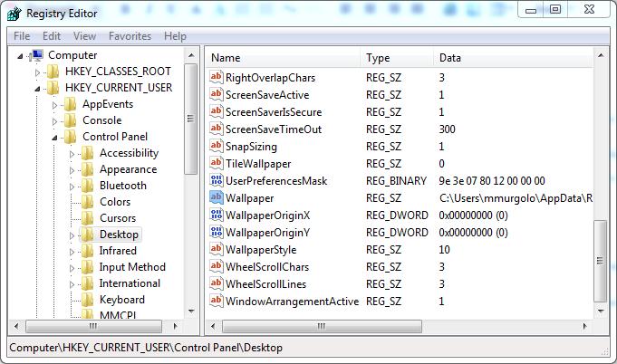Click the WheelScrollChars string value icon

[216, 266]
